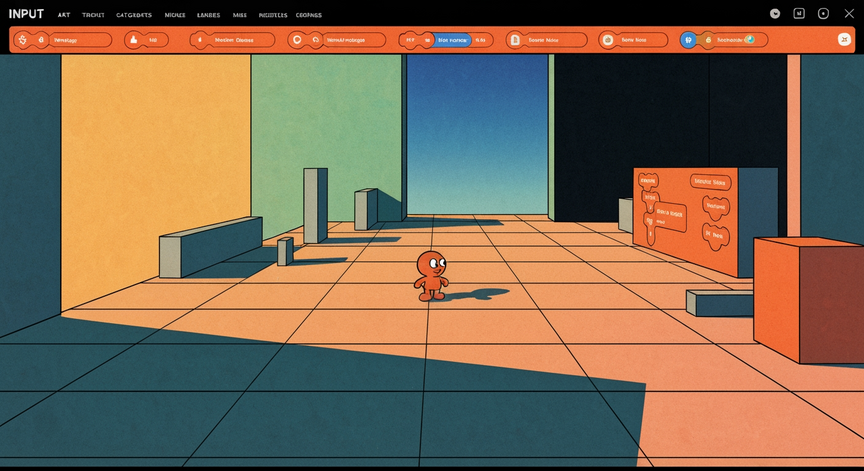This screenshot has height=471, width=864.
Task: Open the pill label next to the refresh icon
Action: [x=345, y=40]
